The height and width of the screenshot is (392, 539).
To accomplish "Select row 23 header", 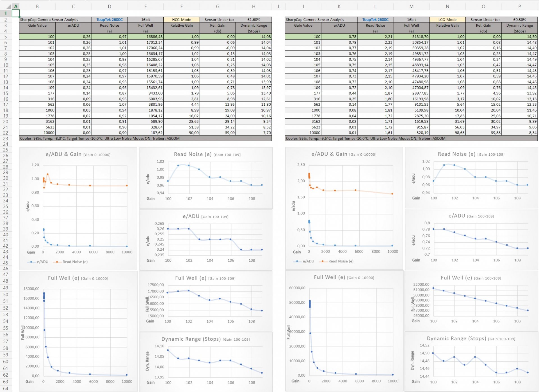I will (x=6, y=139).
